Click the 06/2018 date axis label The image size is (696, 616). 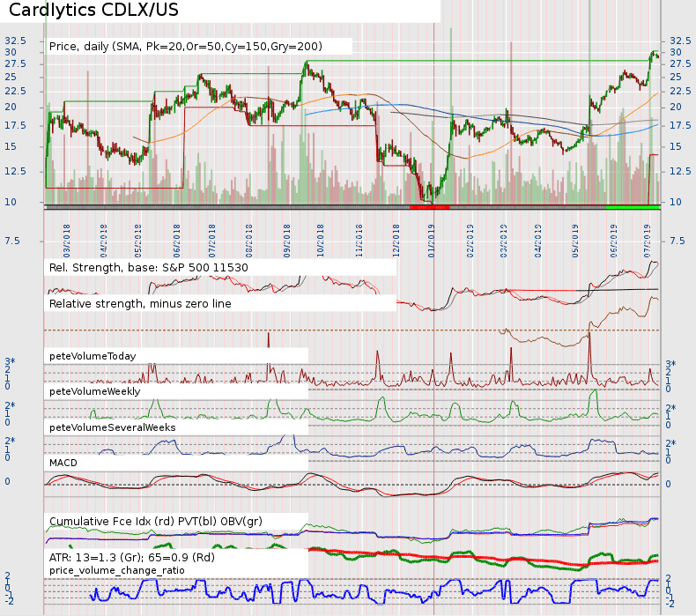click(x=177, y=241)
